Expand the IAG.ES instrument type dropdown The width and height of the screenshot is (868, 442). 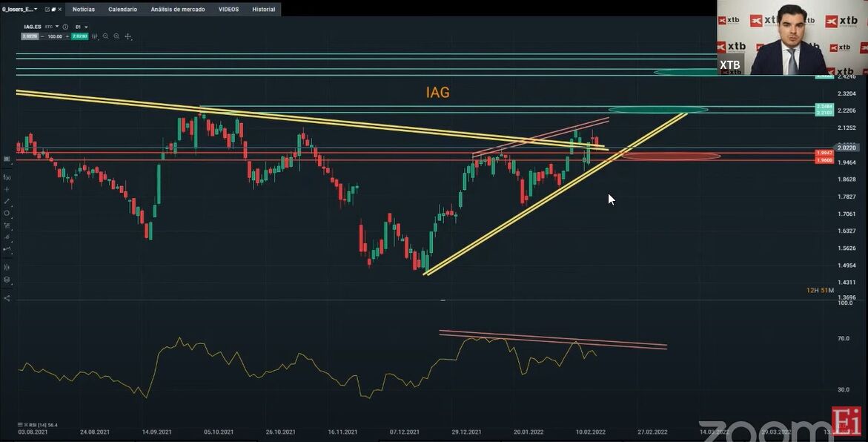click(52, 27)
